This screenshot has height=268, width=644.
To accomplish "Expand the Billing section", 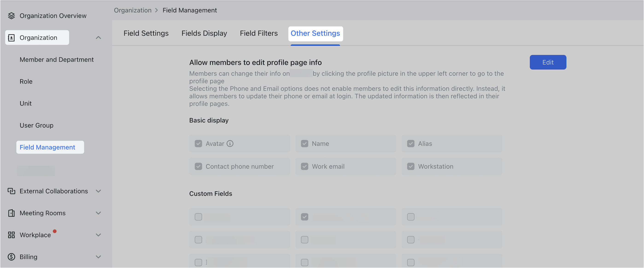I will tap(98, 257).
